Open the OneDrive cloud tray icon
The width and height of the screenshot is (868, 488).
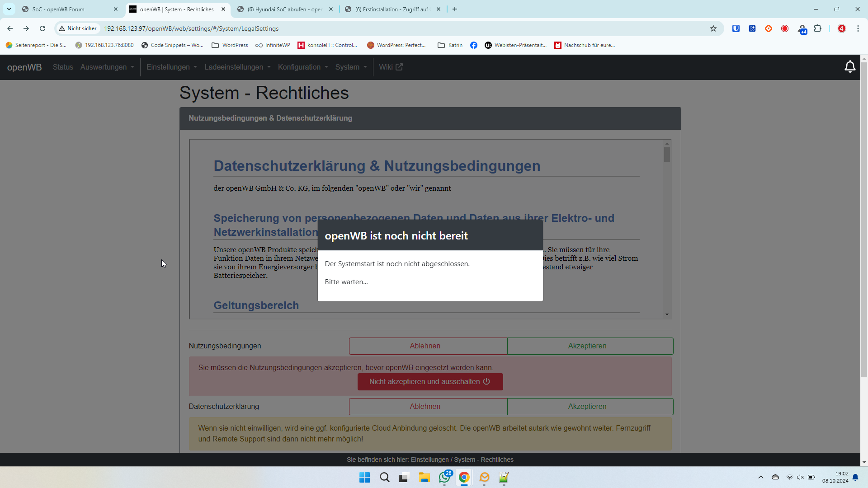coord(775,477)
